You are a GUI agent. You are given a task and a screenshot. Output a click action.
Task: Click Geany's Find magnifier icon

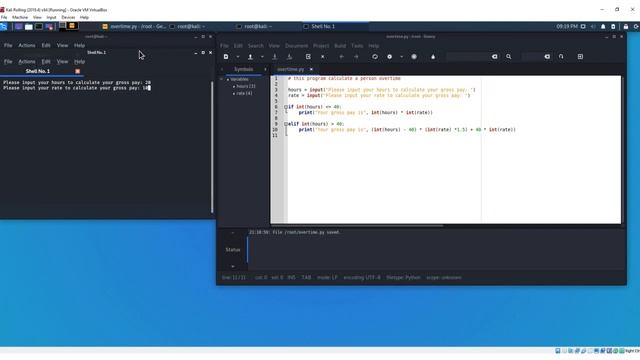[x=509, y=57]
